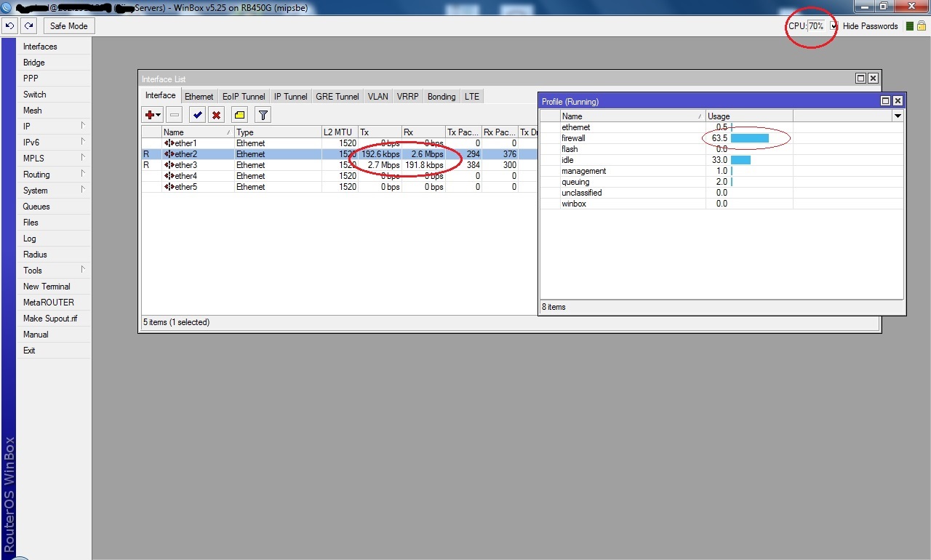Switch to the VLAN tab

point(377,95)
